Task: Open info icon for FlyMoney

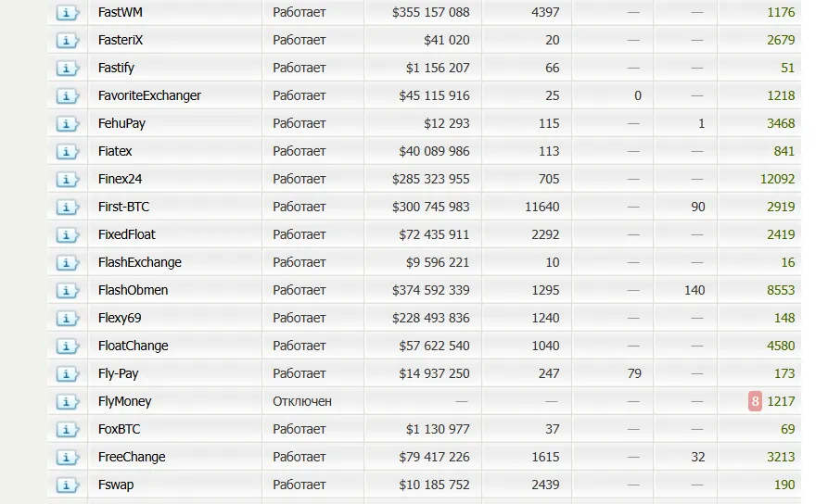Action: click(67, 401)
